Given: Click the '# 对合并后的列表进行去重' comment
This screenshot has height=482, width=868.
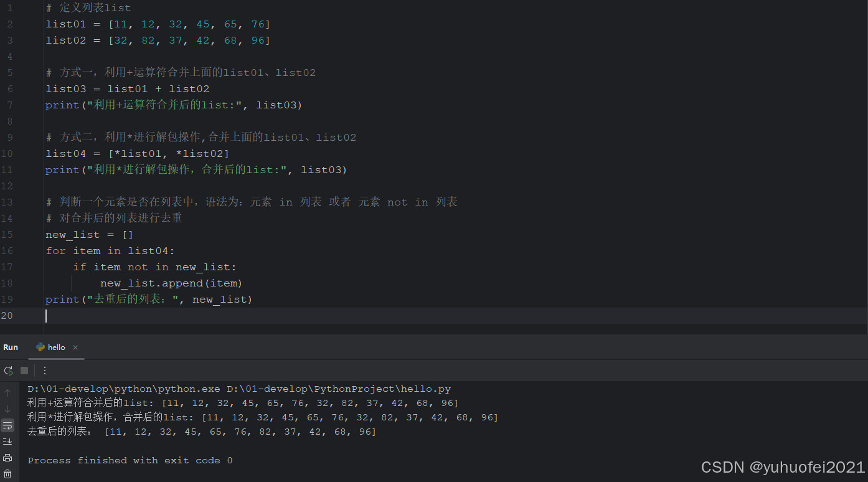Looking at the screenshot, I should (x=114, y=219).
